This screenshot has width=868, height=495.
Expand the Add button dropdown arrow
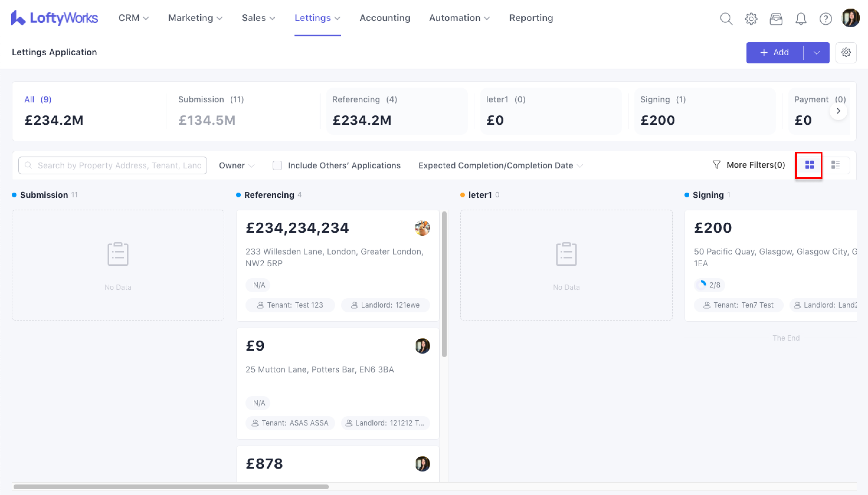pos(816,53)
